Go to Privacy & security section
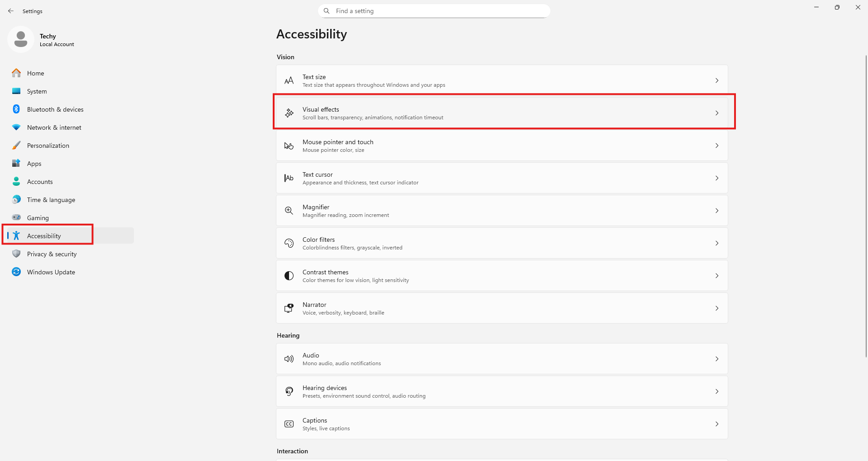 [52, 254]
